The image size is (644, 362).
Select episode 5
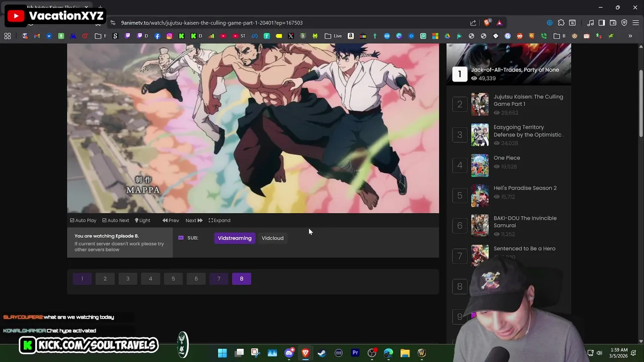click(173, 279)
